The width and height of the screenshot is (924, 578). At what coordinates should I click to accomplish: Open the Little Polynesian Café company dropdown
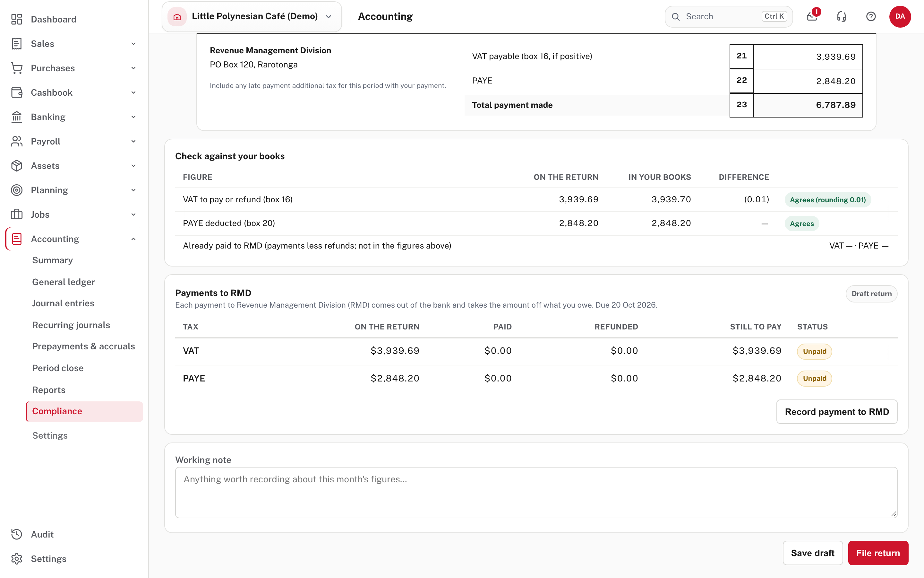(x=252, y=16)
